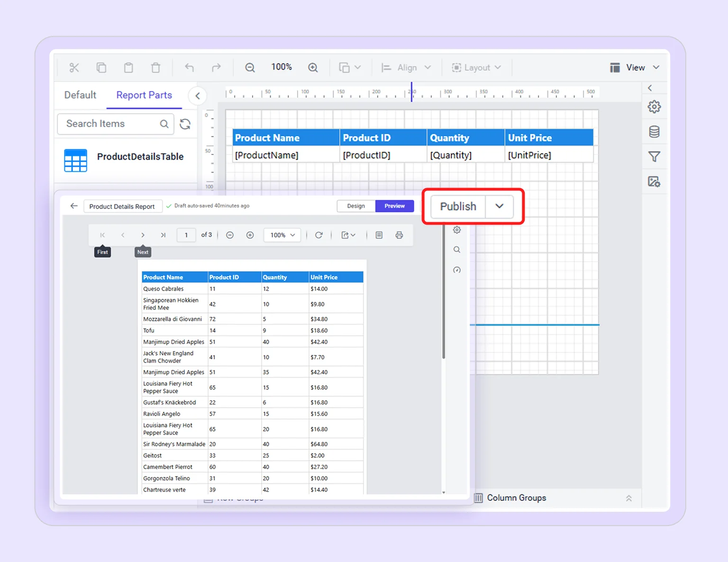This screenshot has width=728, height=562.
Task: Collapse the Column Groups section
Action: pyautogui.click(x=629, y=498)
